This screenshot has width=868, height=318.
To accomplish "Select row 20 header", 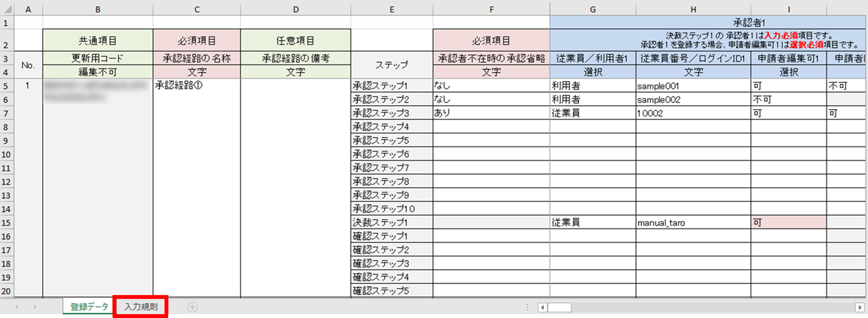I will coord(7,291).
